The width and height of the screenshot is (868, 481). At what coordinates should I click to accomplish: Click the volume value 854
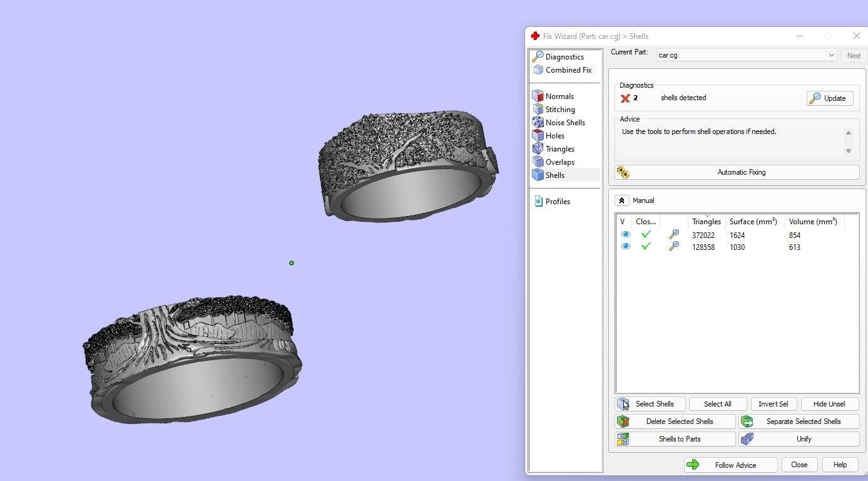[795, 235]
